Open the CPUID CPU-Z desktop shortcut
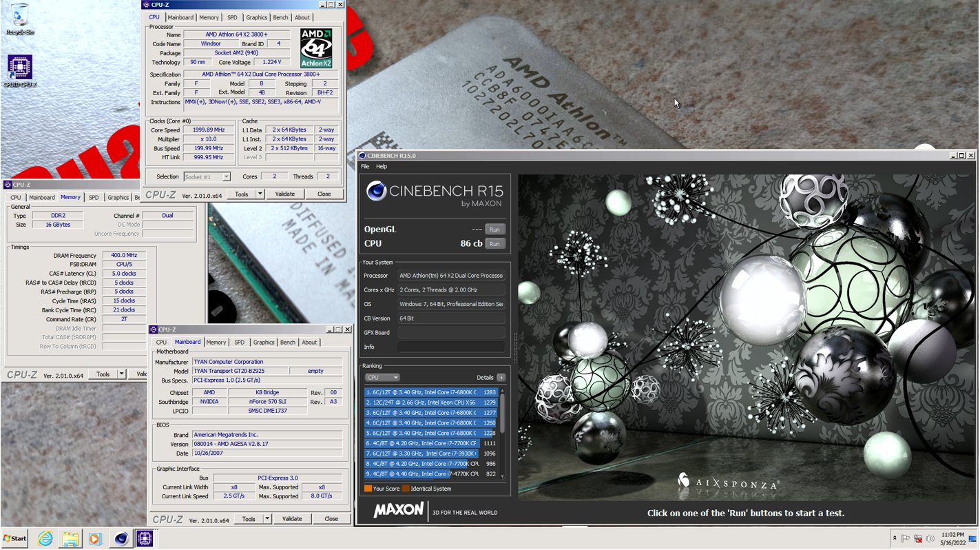 point(19,71)
